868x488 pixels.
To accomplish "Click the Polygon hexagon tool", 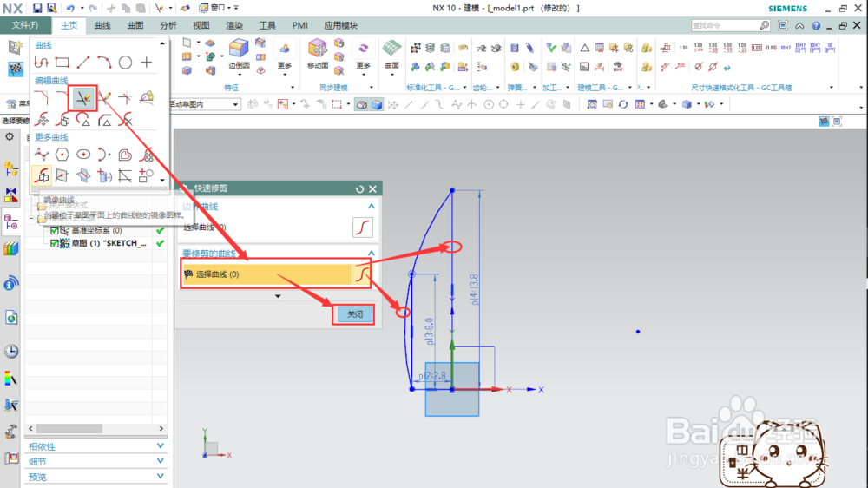I will pos(62,155).
